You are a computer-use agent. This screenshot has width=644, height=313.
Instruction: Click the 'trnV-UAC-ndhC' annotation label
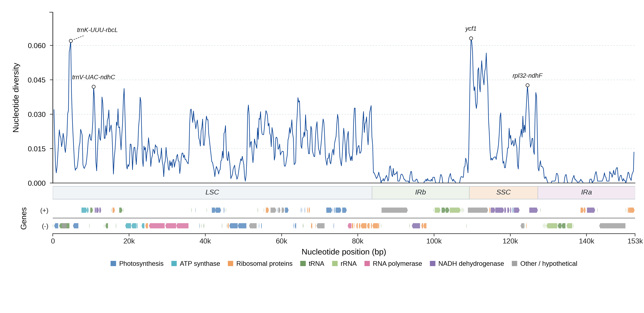coord(94,77)
